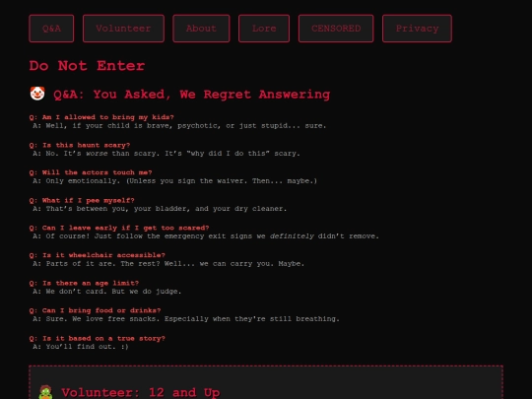The width and height of the screenshot is (532, 399).
Task: Click heading 'Volunteer: 12 and Up'
Action: pyautogui.click(x=141, y=392)
